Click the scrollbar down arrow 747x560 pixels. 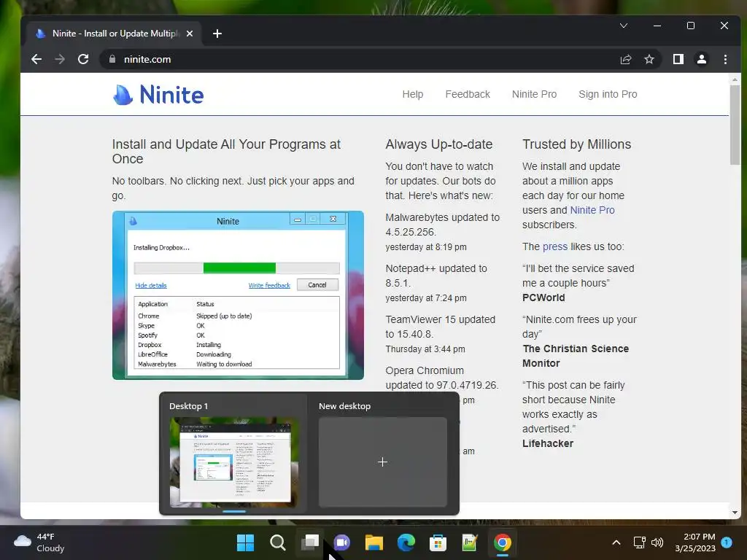(x=735, y=513)
